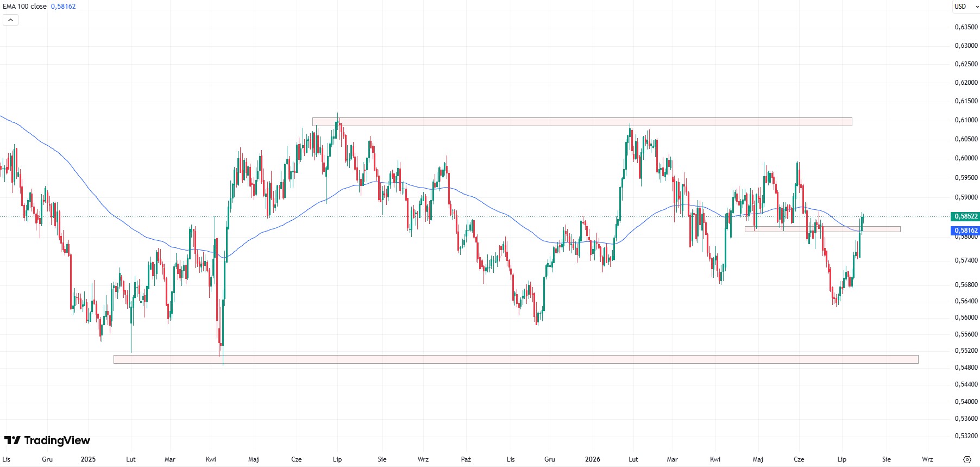The image size is (980, 467).
Task: Click the blue EMA price label on the price axis
Action: click(x=965, y=231)
